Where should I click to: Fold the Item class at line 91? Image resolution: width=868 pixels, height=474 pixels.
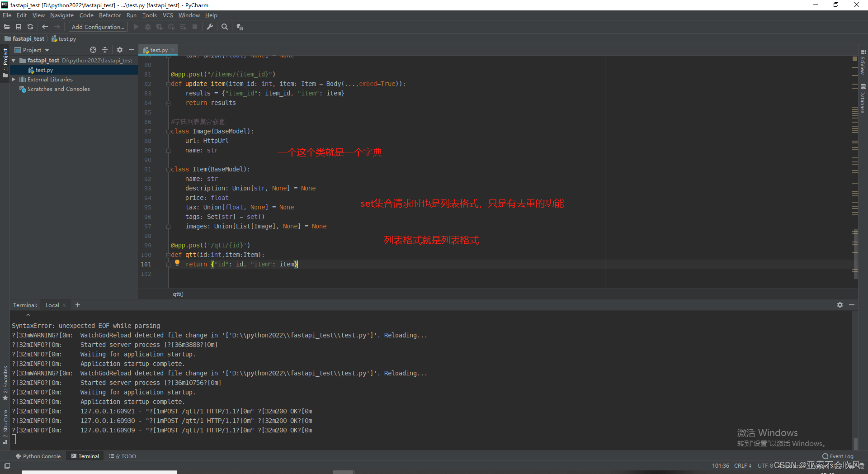tap(168, 169)
